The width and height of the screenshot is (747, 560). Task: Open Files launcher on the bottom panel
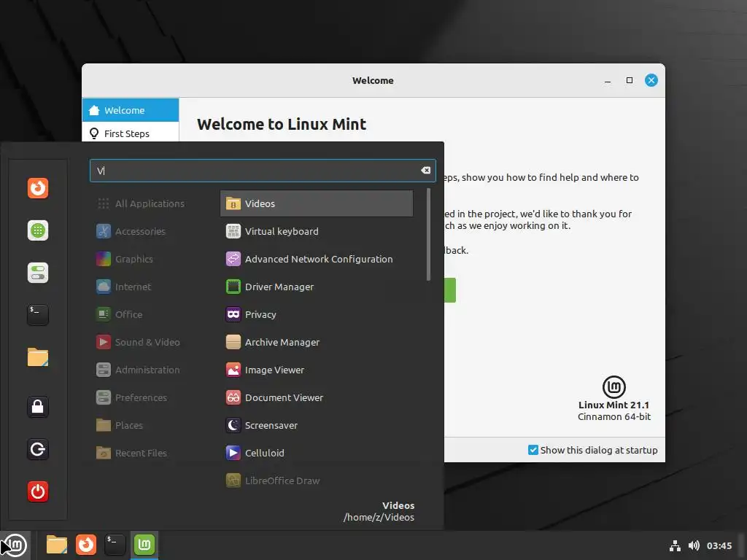click(57, 545)
